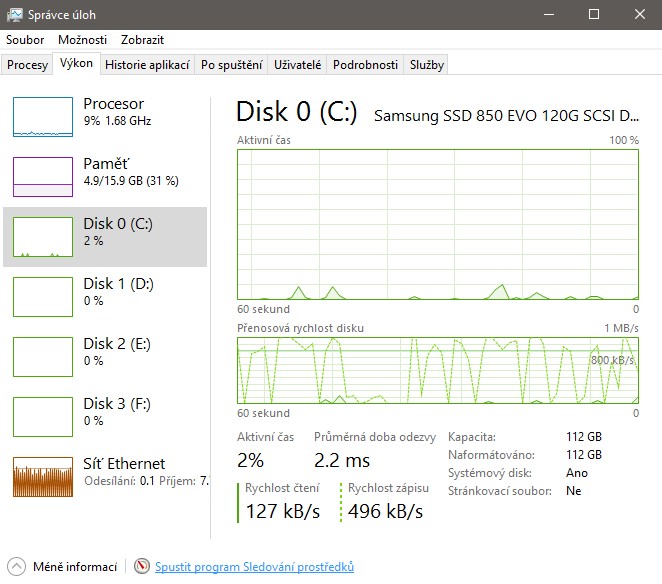Switch to the Historie aplikací tab
Screen dimensions: 662x584
(147, 65)
